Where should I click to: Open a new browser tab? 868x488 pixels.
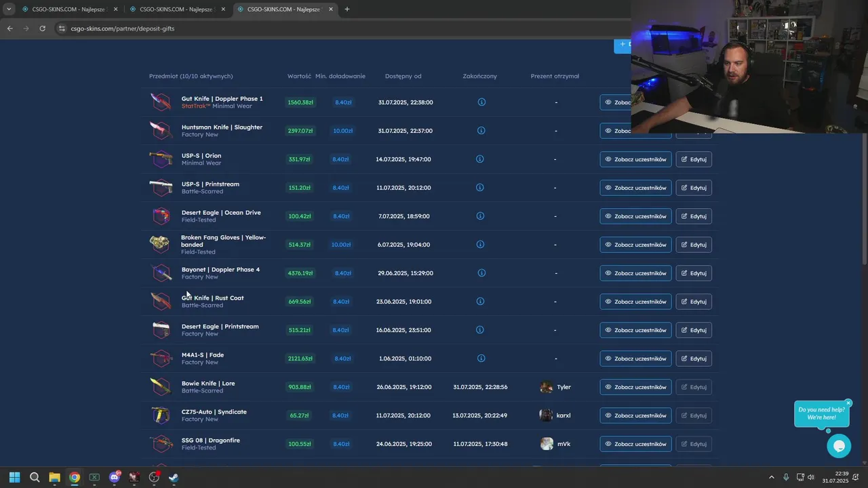pyautogui.click(x=347, y=9)
